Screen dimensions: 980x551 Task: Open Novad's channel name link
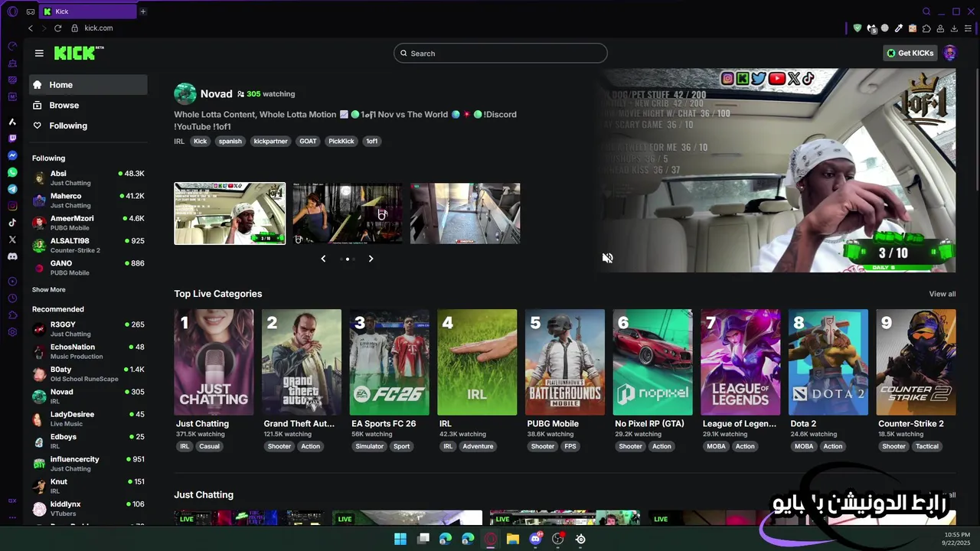click(216, 94)
